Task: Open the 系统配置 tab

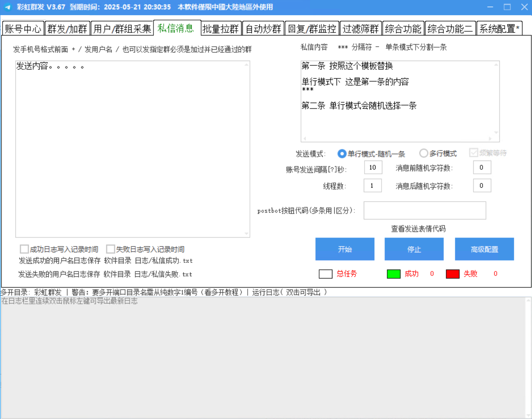Action: click(x=499, y=29)
